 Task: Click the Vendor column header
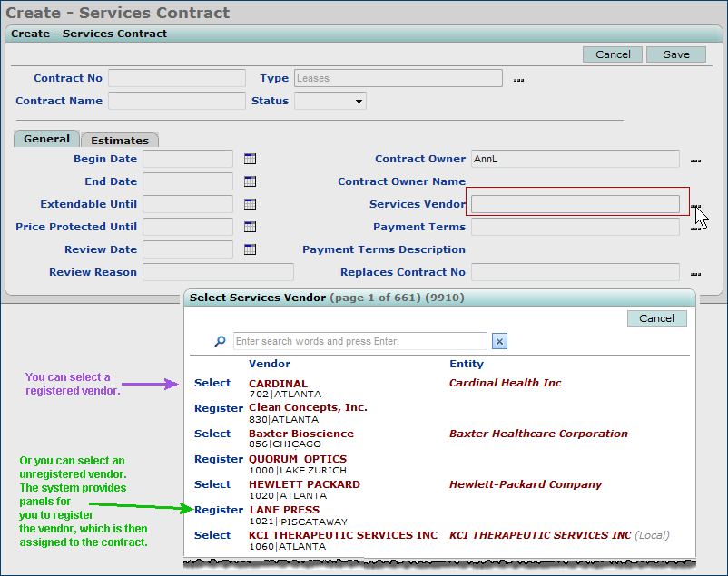[x=270, y=364]
